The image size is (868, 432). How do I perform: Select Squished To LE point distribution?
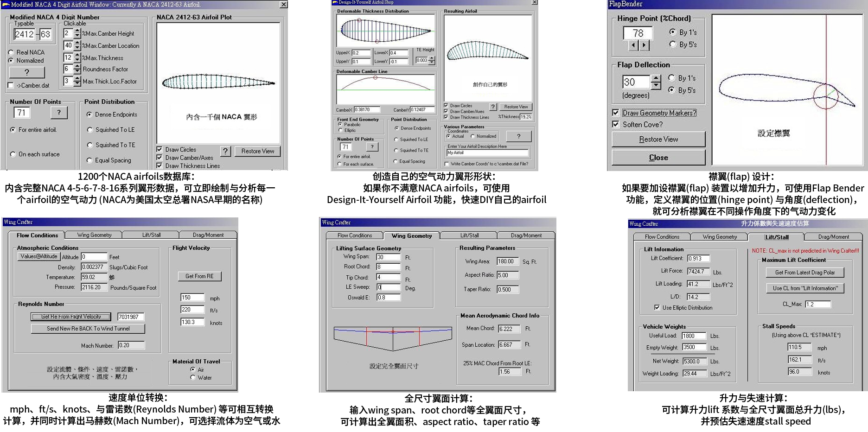click(x=89, y=130)
